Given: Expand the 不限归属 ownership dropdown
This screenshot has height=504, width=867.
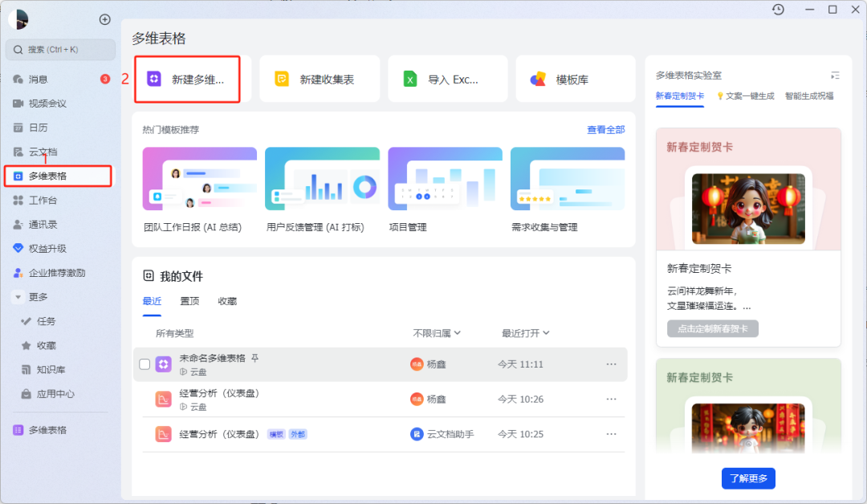Looking at the screenshot, I should 437,333.
